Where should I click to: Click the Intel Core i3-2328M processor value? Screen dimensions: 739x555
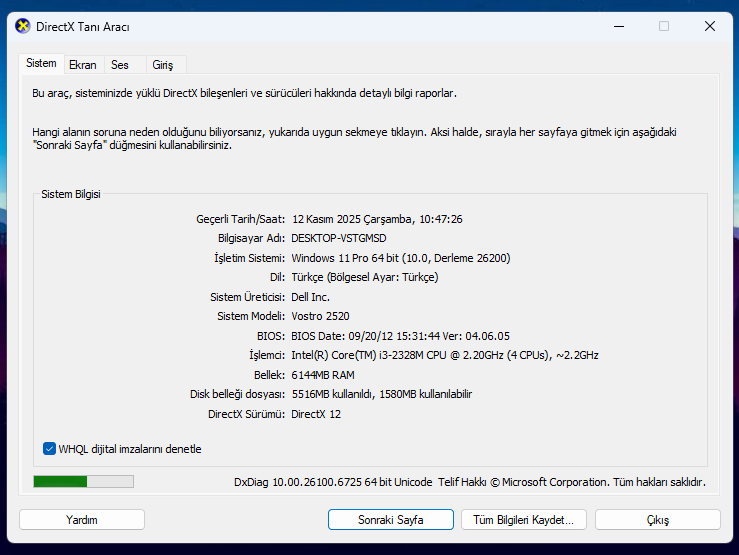[444, 355]
